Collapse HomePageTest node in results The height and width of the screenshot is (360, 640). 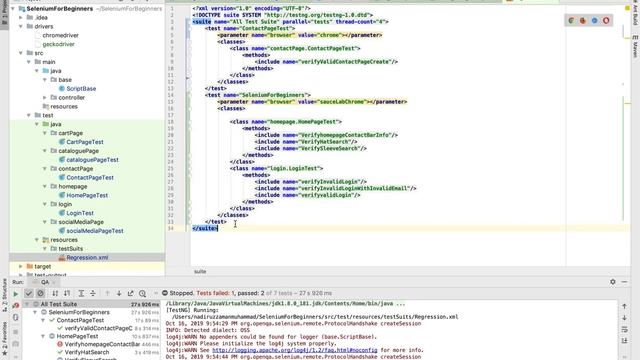[43, 336]
